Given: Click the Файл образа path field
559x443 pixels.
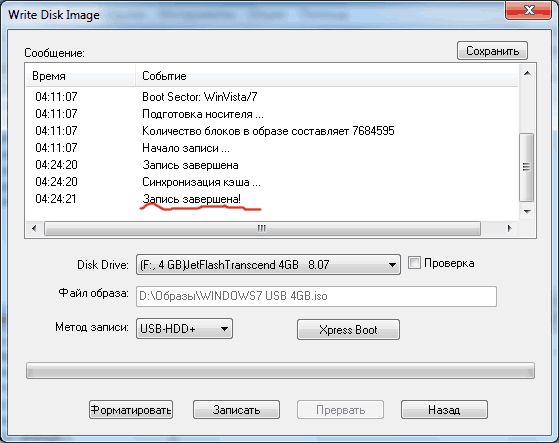Looking at the screenshot, I should click(316, 296).
